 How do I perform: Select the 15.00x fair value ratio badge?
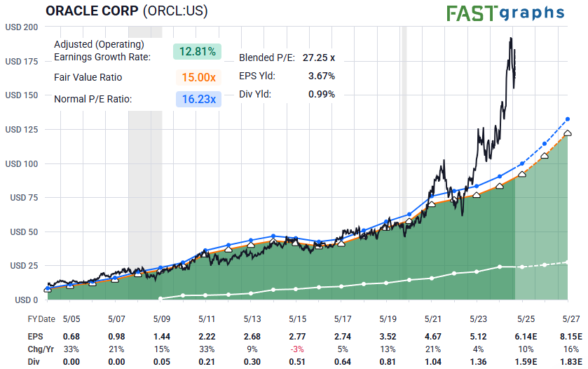click(x=198, y=77)
